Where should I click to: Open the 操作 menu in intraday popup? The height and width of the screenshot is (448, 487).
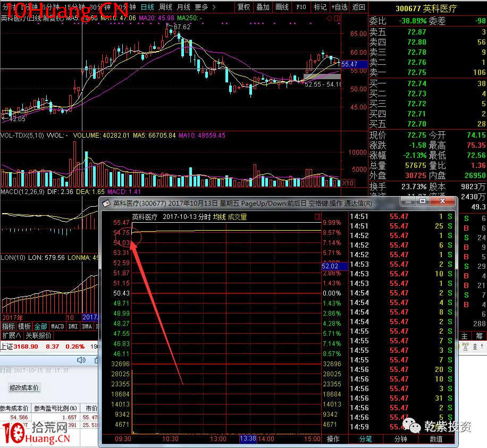coord(333,439)
